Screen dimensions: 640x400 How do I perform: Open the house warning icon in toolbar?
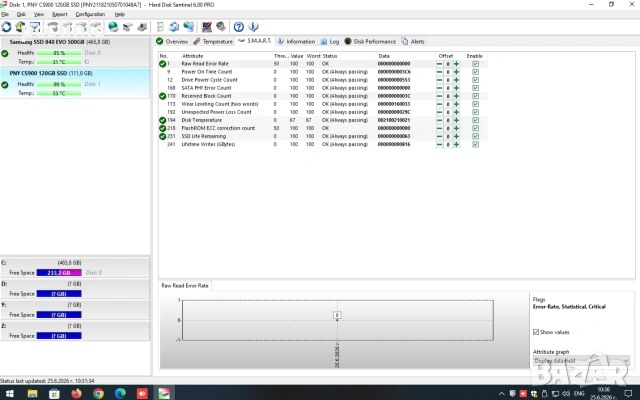pos(20,27)
